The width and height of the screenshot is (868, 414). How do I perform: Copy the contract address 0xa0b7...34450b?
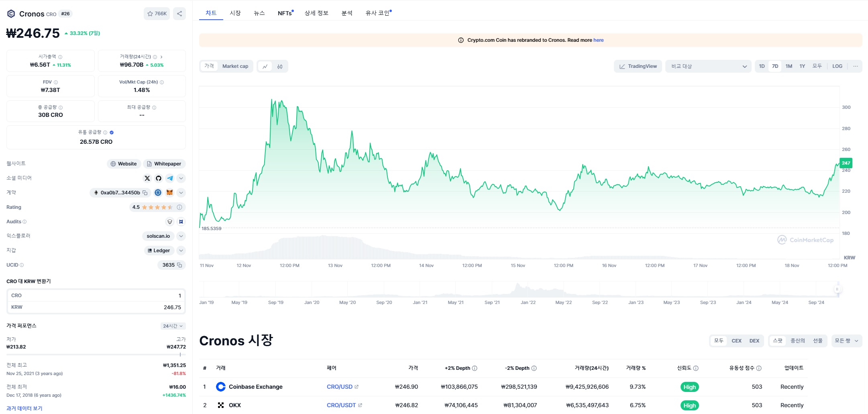click(145, 193)
